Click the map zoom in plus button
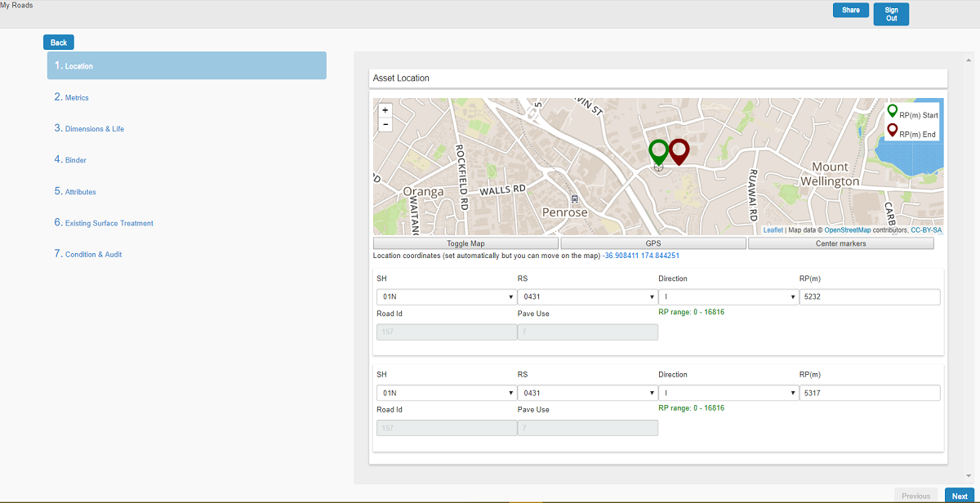This screenshot has height=503, width=980. point(385,110)
